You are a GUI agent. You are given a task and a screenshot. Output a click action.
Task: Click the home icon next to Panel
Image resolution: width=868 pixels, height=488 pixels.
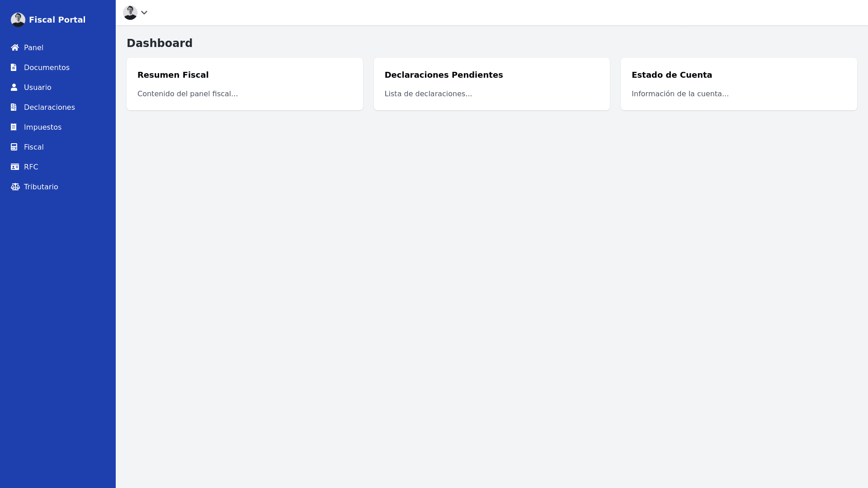[x=14, y=47]
